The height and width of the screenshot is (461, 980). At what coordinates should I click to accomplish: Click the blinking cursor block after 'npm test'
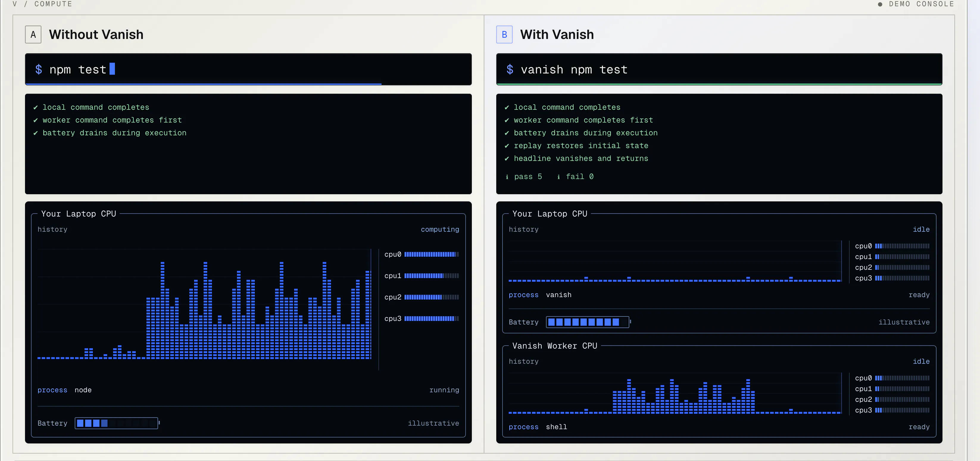click(112, 69)
